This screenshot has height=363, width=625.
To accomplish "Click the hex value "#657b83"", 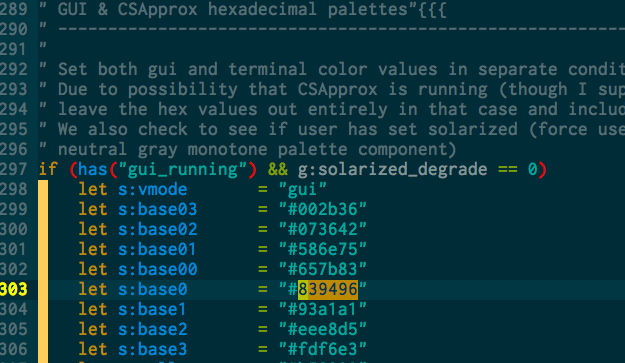I will click(322, 269).
